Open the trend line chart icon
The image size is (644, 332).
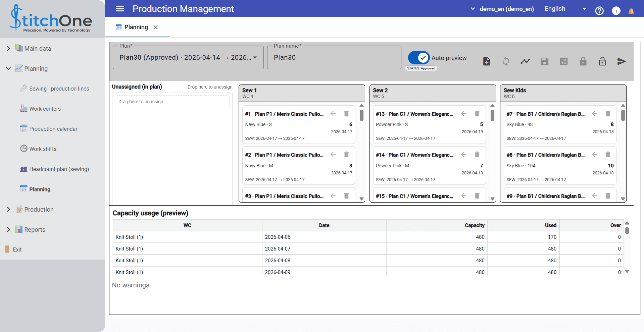pyautogui.click(x=525, y=61)
